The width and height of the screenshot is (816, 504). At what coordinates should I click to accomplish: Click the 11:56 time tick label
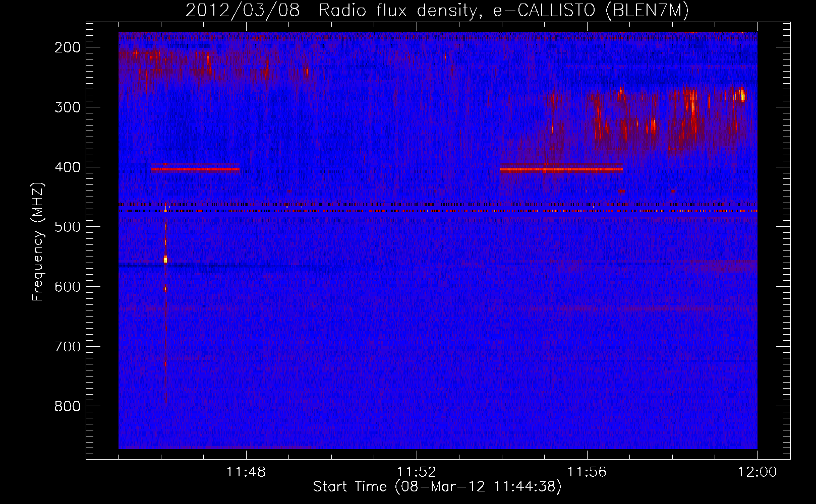pyautogui.click(x=587, y=472)
